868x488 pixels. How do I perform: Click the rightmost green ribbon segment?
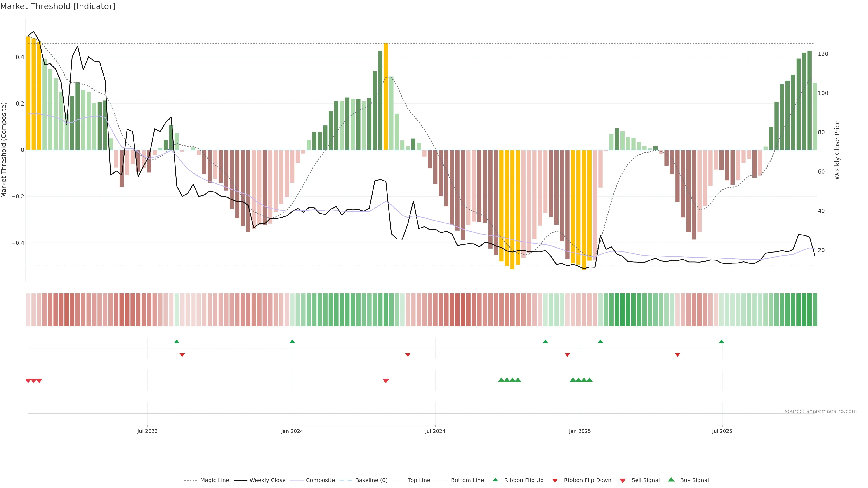[815, 310]
